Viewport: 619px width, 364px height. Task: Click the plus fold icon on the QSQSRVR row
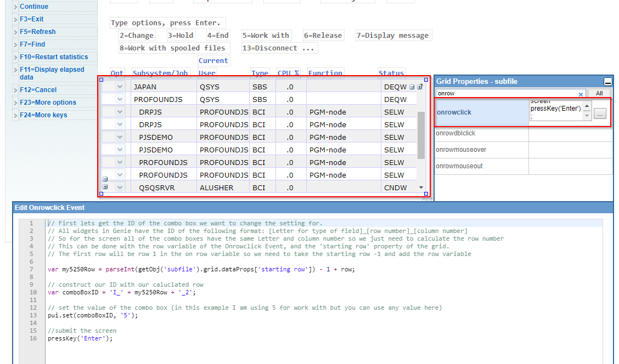coord(105,187)
